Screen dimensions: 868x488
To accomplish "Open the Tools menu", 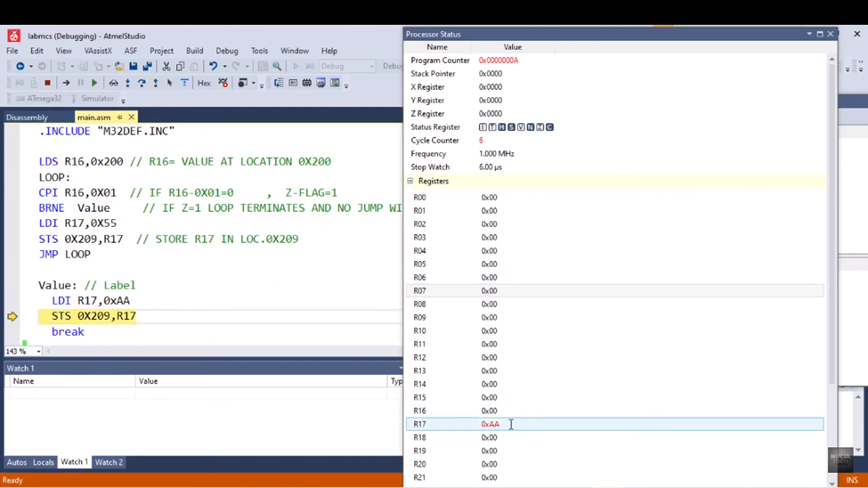I will click(x=259, y=51).
